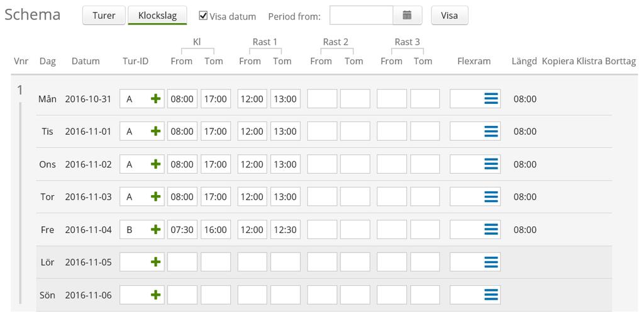
Task: Click Tuesday's empty Rast 2 From field
Action: coord(322,132)
